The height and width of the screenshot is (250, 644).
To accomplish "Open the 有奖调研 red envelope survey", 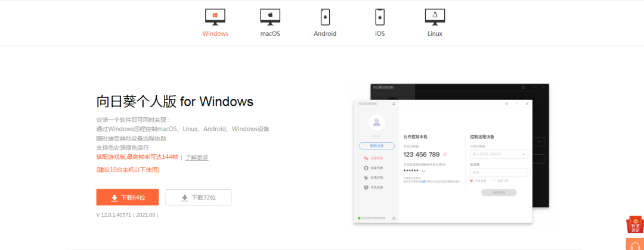I will click(x=635, y=225).
